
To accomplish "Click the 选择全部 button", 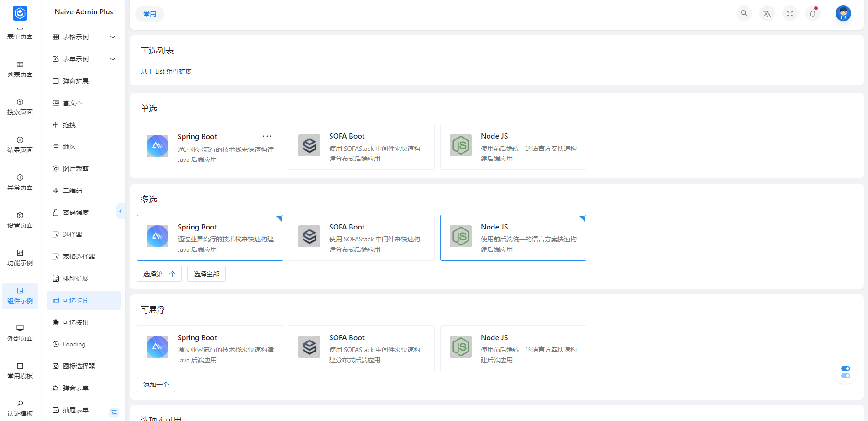I will pyautogui.click(x=206, y=273).
